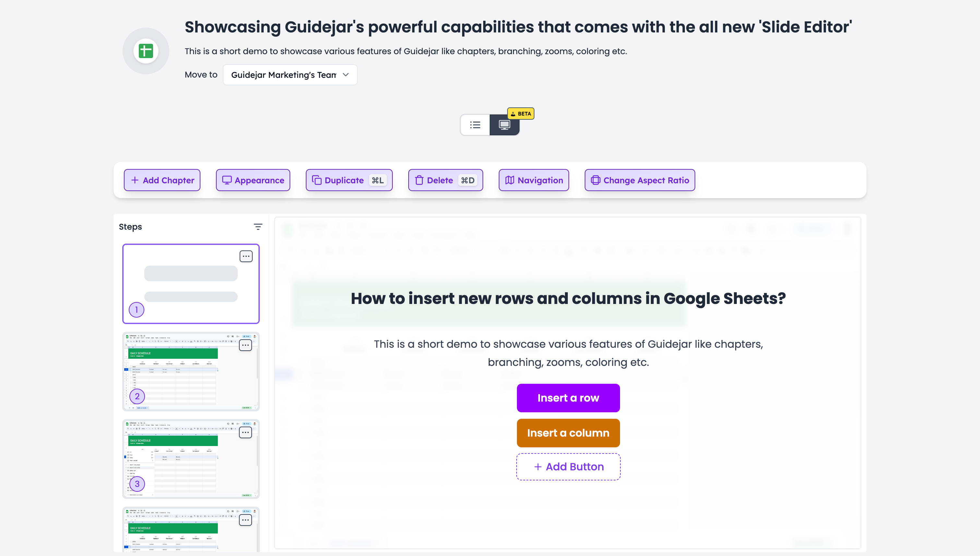Click the green Google Sheets logo icon

[x=146, y=51]
